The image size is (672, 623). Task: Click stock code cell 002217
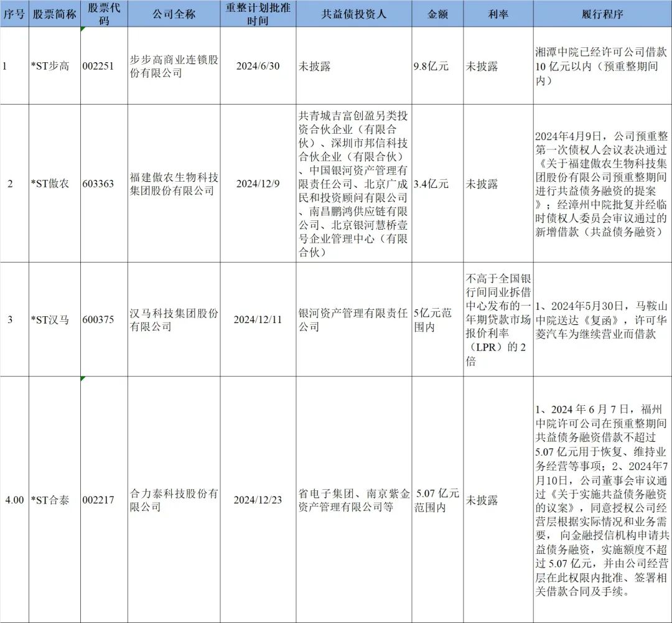coord(104,500)
